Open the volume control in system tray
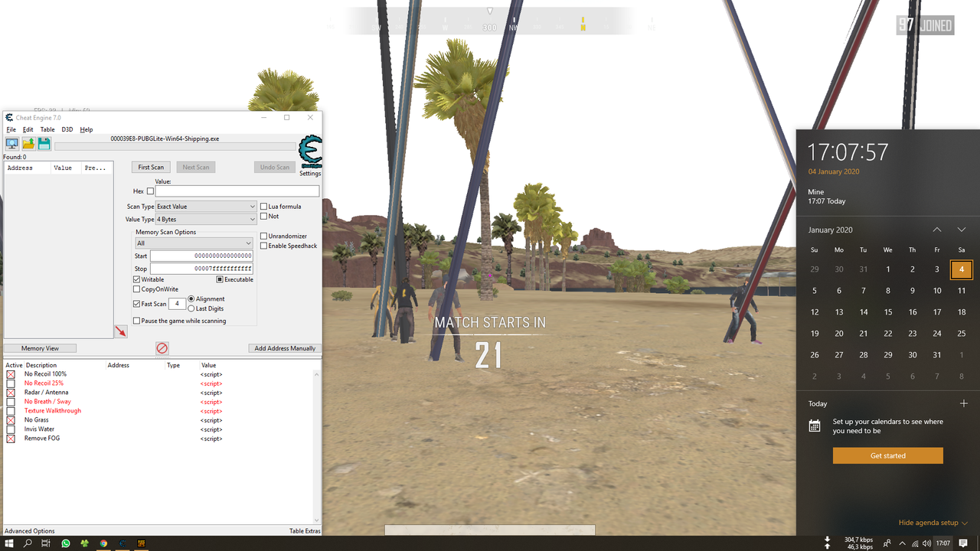Viewport: 980px width, 551px height. (x=926, y=543)
